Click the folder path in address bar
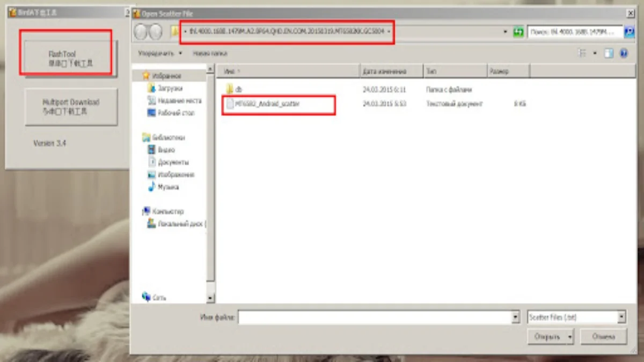 tap(287, 32)
